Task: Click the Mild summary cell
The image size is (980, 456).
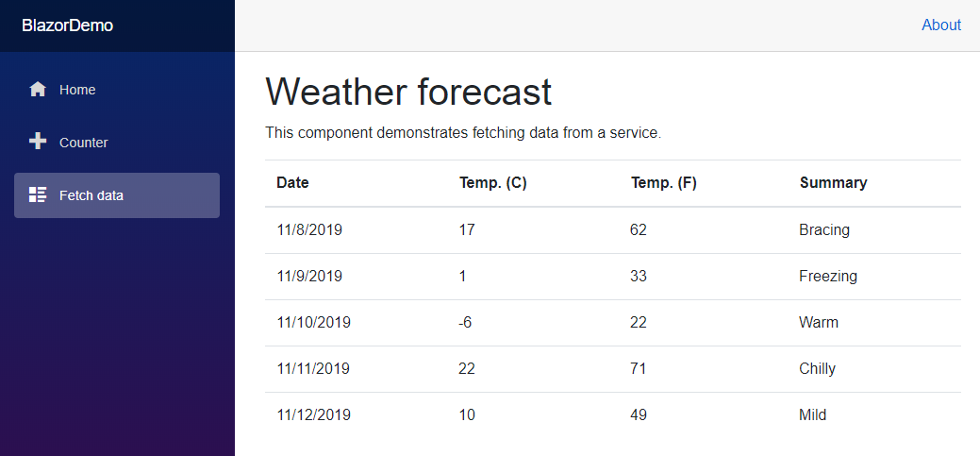Action: (812, 415)
